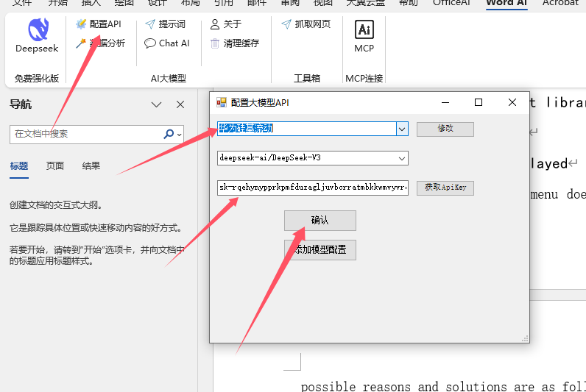Open the provider dropdown showing 华为硅基流动
The width and height of the screenshot is (586, 392).
click(x=402, y=129)
